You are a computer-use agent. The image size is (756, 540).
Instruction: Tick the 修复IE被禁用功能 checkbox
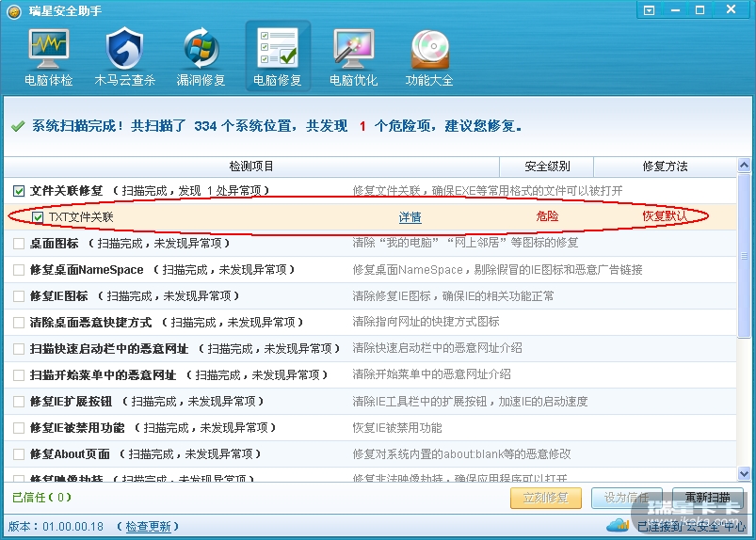[x=19, y=428]
